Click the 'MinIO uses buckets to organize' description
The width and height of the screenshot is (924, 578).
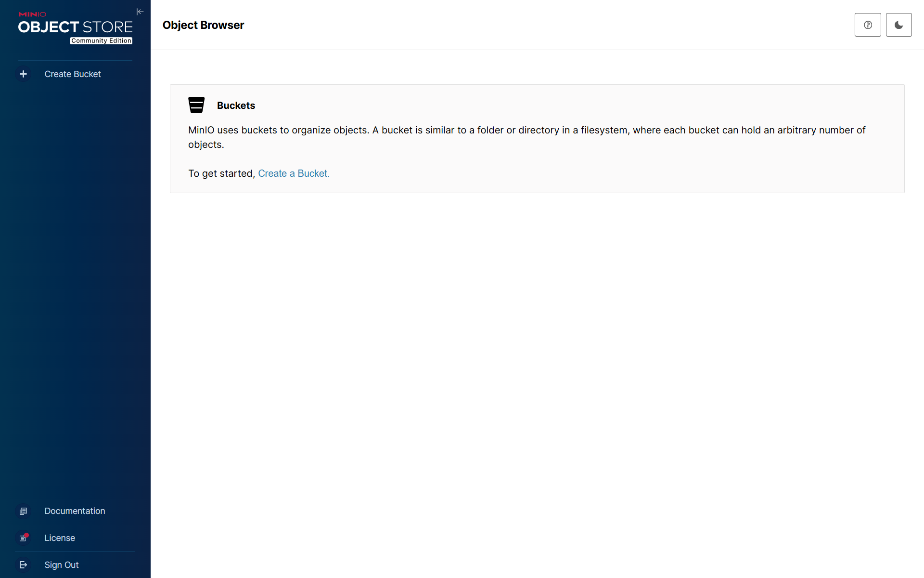coord(526,137)
